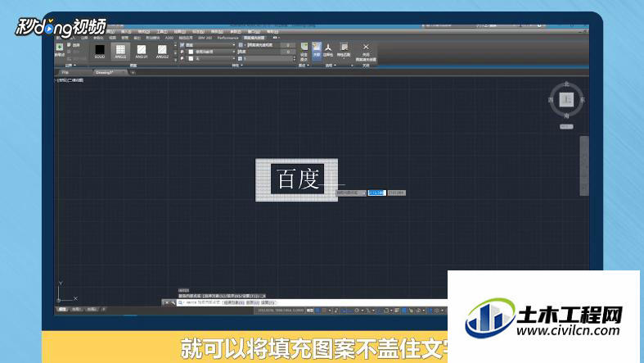Add a new drawing tab

tap(133, 72)
